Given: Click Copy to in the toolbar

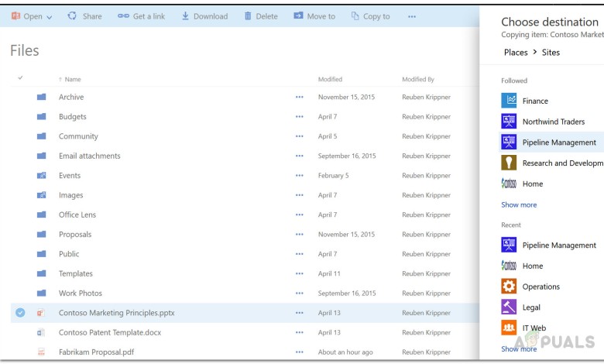Looking at the screenshot, I should tap(371, 16).
